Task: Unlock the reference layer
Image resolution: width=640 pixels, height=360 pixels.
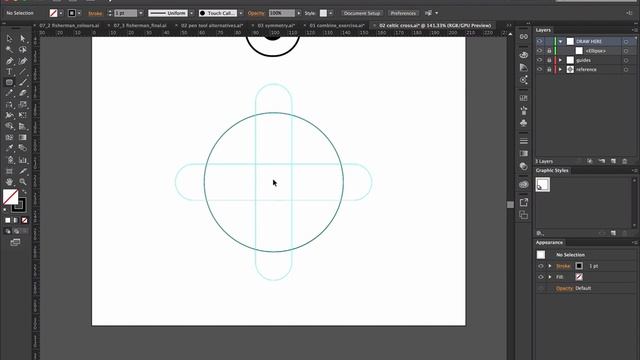Action: (549, 69)
